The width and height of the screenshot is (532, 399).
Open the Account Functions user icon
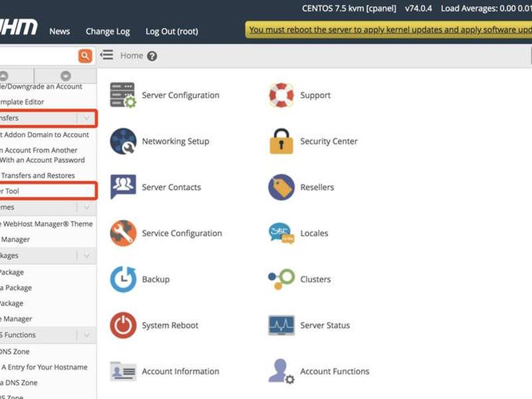[281, 371]
